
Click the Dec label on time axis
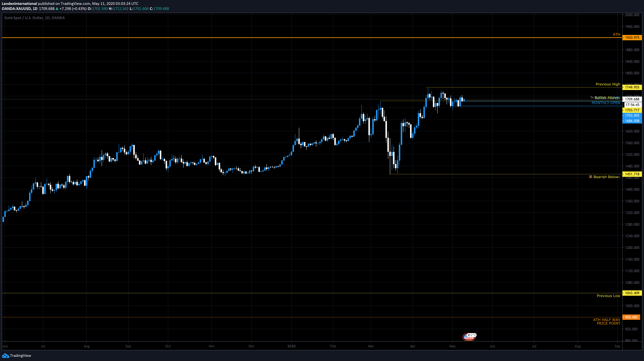click(x=251, y=346)
